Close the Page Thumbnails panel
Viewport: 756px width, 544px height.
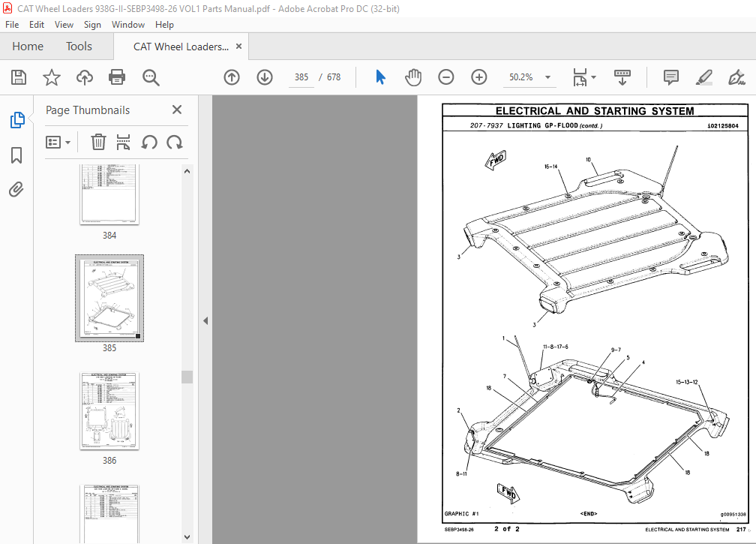pos(177,110)
